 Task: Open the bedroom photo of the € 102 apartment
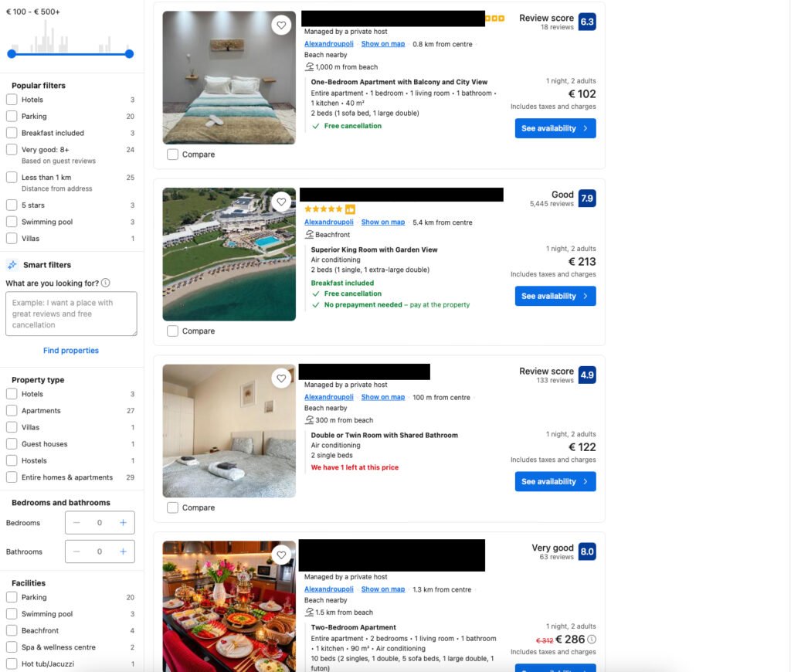[x=229, y=78]
